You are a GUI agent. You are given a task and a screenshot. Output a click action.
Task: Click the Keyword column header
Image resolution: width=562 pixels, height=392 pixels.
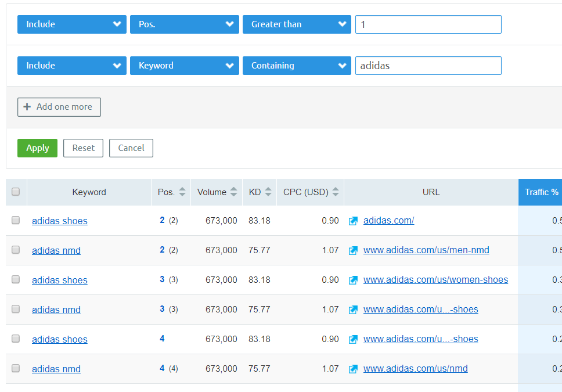pos(89,192)
